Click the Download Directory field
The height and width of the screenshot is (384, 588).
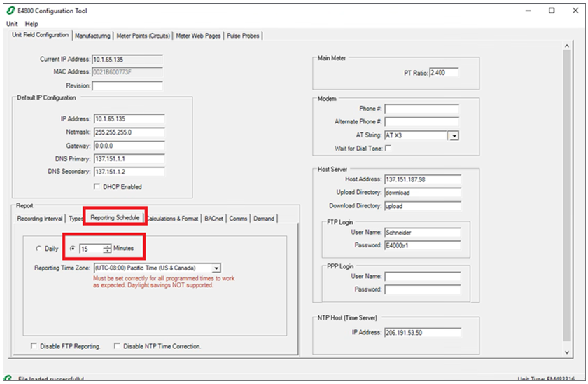423,206
